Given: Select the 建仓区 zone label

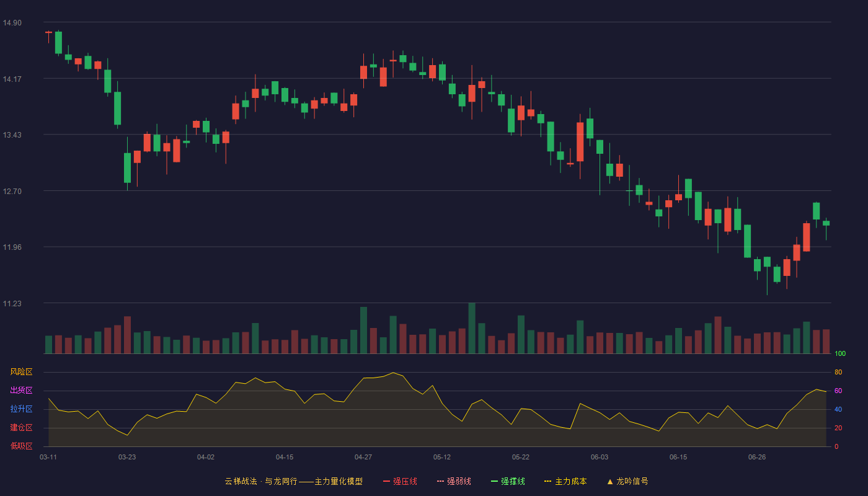Looking at the screenshot, I should (x=21, y=428).
